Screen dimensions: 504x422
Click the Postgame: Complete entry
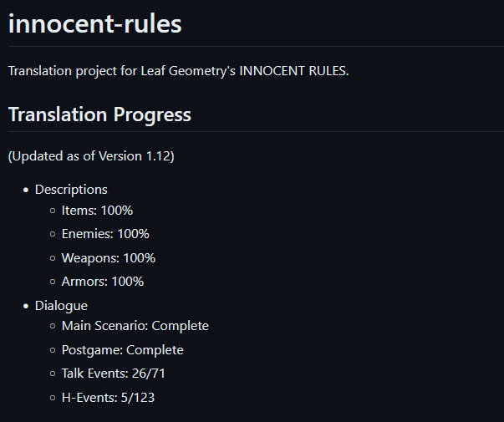pyautogui.click(x=123, y=350)
